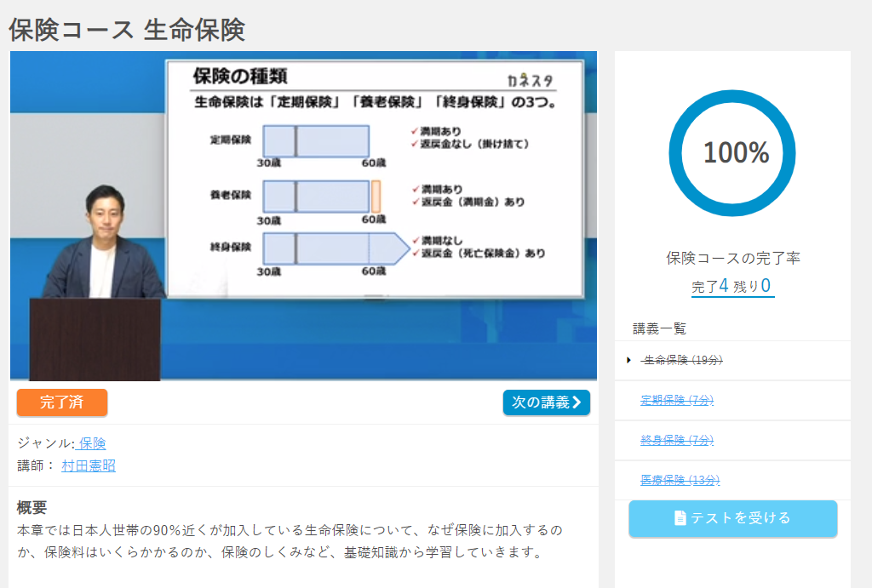Viewport: 872px width, 588px height.
Task: Select the current 生命保険 (19分) lecture item
Action: (682, 361)
